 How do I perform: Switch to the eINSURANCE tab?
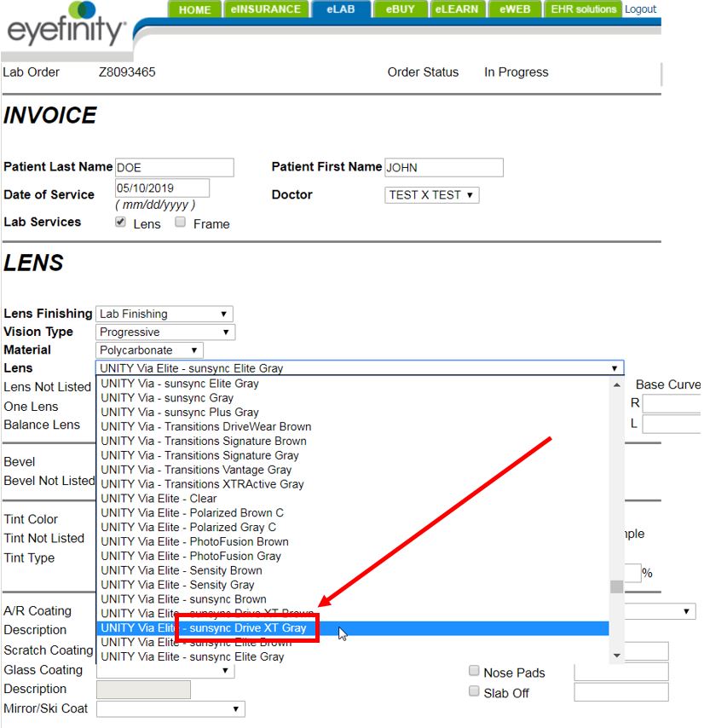pos(265,9)
